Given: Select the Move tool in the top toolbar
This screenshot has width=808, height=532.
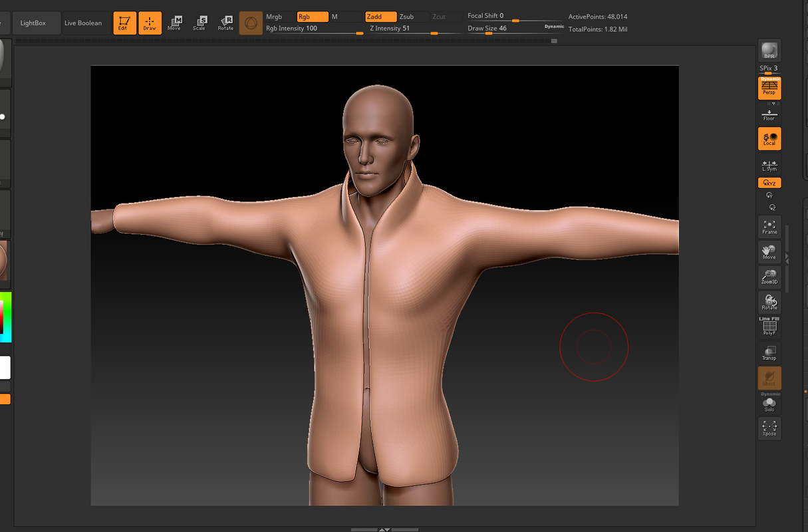Looking at the screenshot, I should pos(175,22).
